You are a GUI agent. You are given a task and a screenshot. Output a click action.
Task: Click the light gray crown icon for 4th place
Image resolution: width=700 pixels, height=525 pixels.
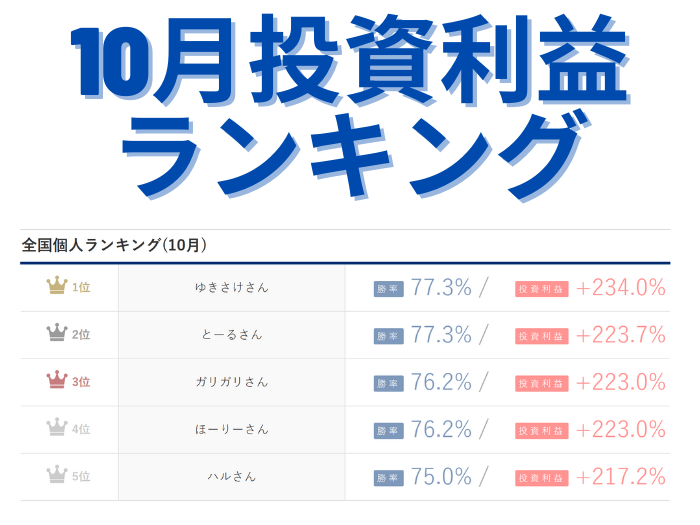coord(56,429)
